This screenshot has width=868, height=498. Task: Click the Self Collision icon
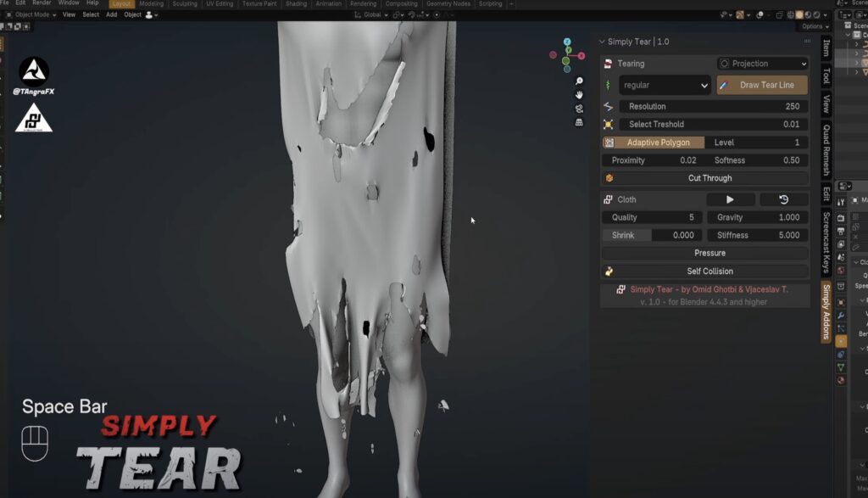609,271
